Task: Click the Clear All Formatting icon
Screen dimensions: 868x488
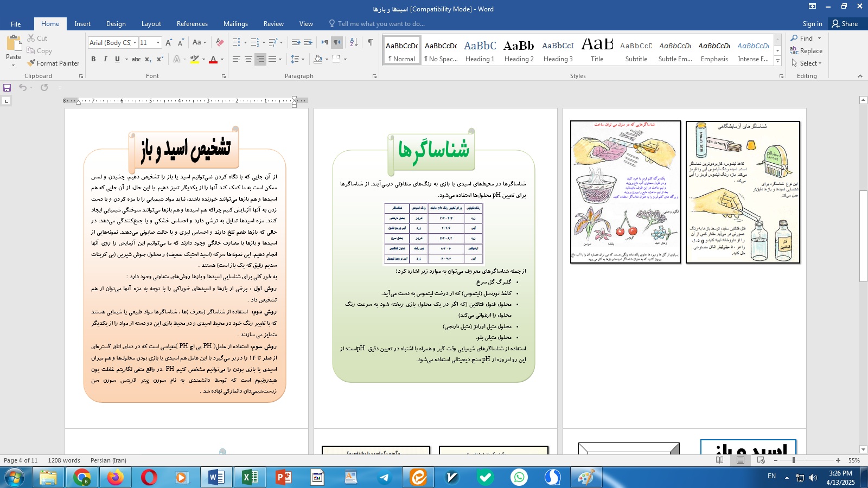Action: (x=220, y=42)
